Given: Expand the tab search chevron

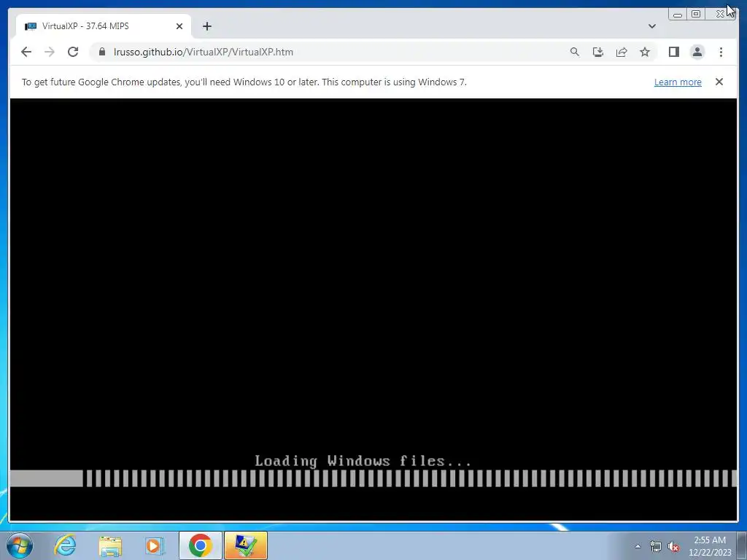Looking at the screenshot, I should (x=651, y=26).
